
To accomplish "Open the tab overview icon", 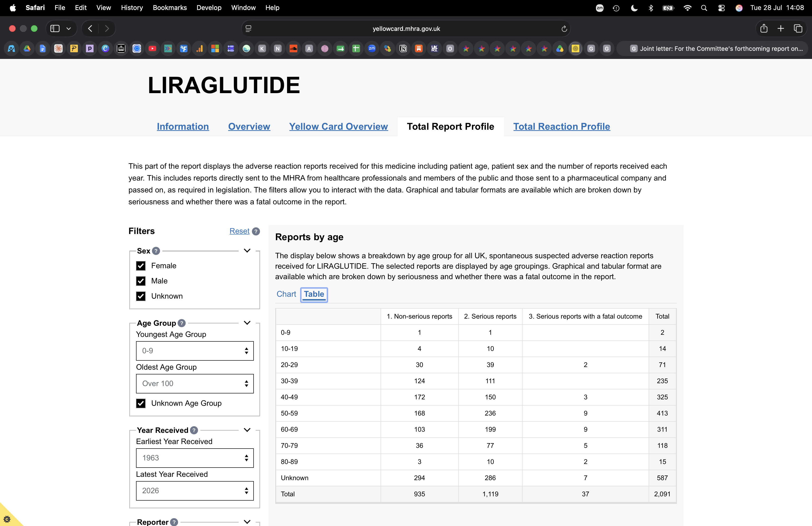I will (x=798, y=29).
